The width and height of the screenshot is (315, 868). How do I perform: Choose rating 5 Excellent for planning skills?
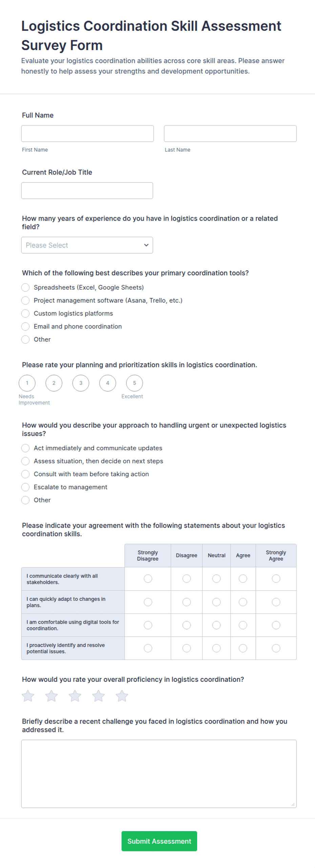(134, 383)
